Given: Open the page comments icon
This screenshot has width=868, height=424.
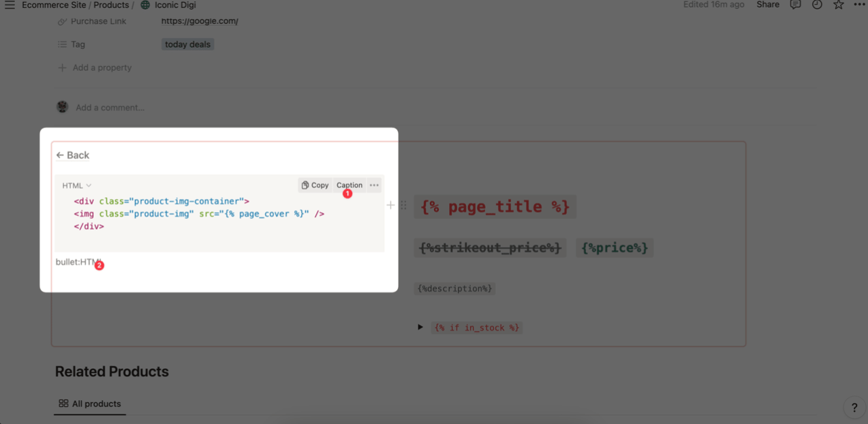Looking at the screenshot, I should [x=795, y=5].
